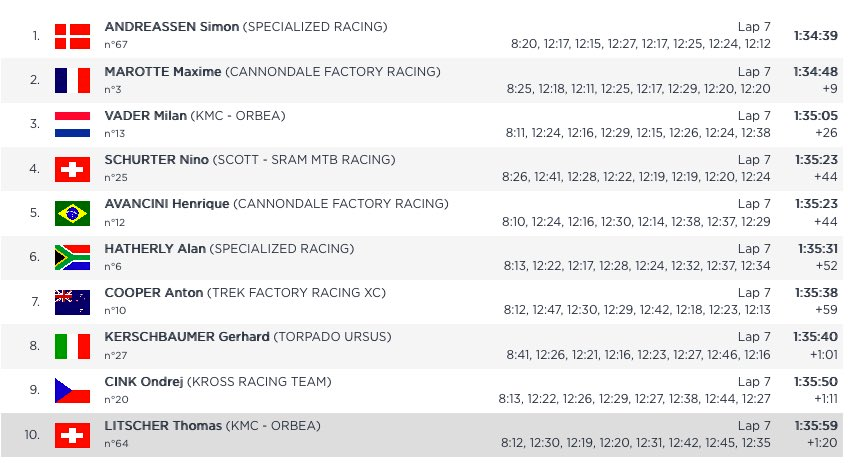Screen dimensions: 851x463
Task: Select the highlighted LITSCHER Thomas row
Action: pos(422,435)
